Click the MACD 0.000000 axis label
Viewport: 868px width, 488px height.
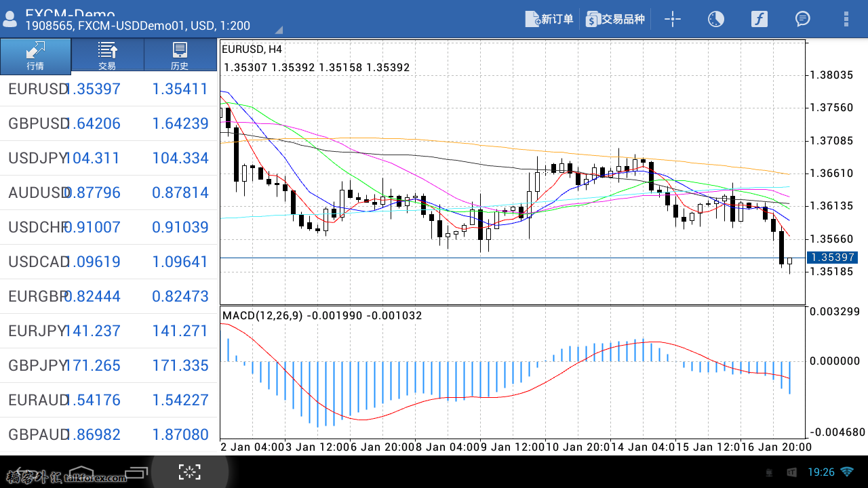[835, 361]
